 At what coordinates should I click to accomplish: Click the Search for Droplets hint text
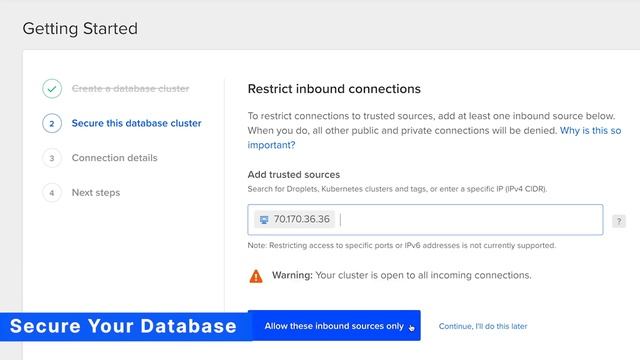pos(397,189)
